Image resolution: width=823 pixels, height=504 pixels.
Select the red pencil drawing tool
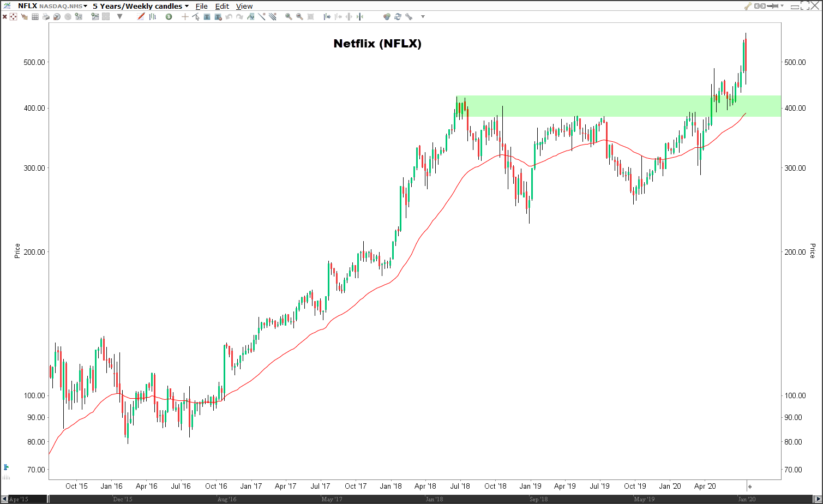141,17
